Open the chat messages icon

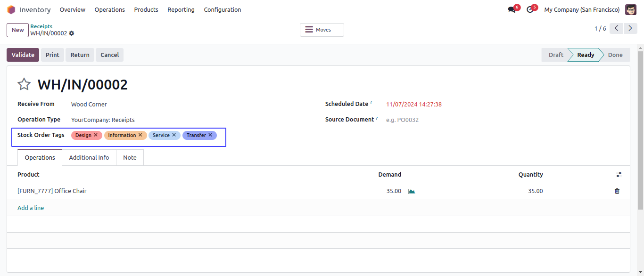(x=512, y=9)
